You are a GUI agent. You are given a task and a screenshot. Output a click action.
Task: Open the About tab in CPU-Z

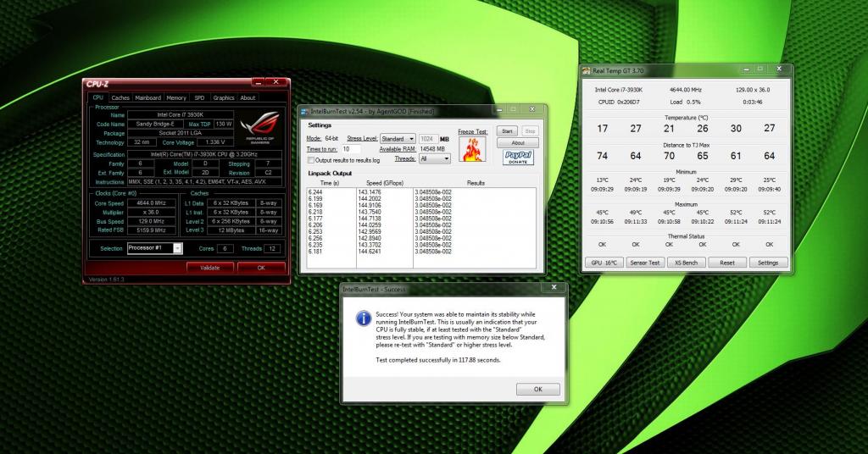coord(248,98)
